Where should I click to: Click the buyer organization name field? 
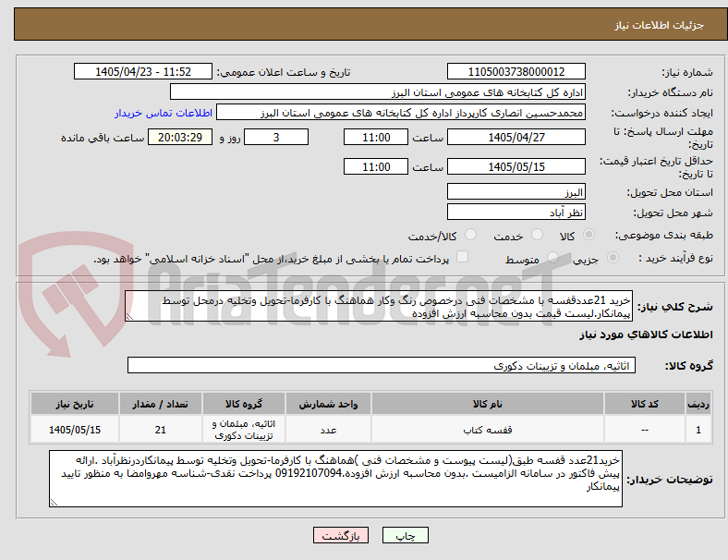[x=378, y=91]
